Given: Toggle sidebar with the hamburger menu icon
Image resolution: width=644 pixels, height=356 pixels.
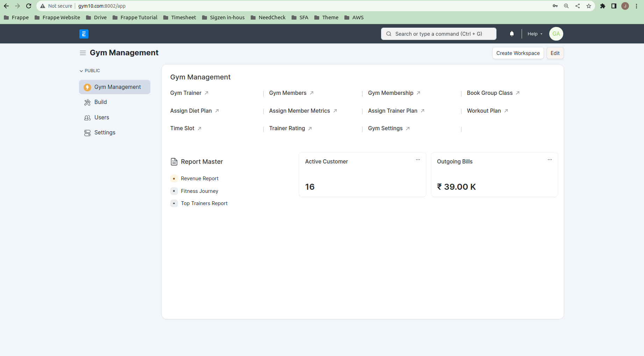Looking at the screenshot, I should pyautogui.click(x=83, y=53).
